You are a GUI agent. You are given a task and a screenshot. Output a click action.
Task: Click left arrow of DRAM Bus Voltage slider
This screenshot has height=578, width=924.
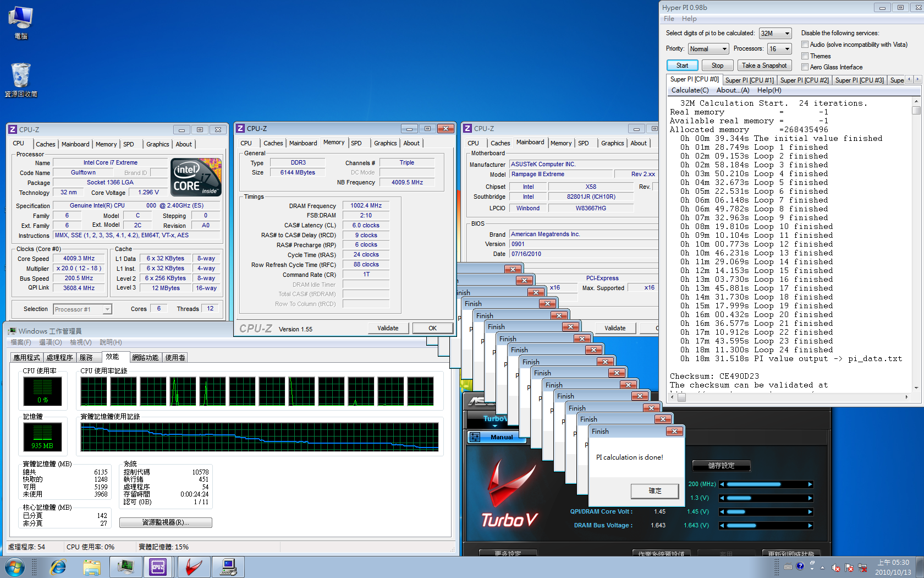pos(722,526)
